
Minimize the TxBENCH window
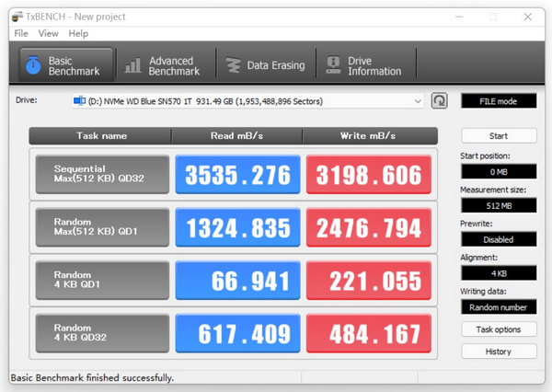tap(459, 17)
